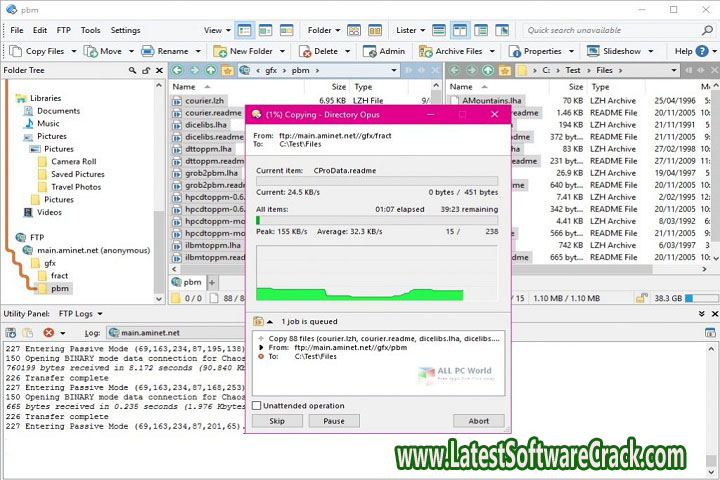Screen dimensions: 720x480
Task: Pin the Folder Tree panel
Action: pos(145,71)
